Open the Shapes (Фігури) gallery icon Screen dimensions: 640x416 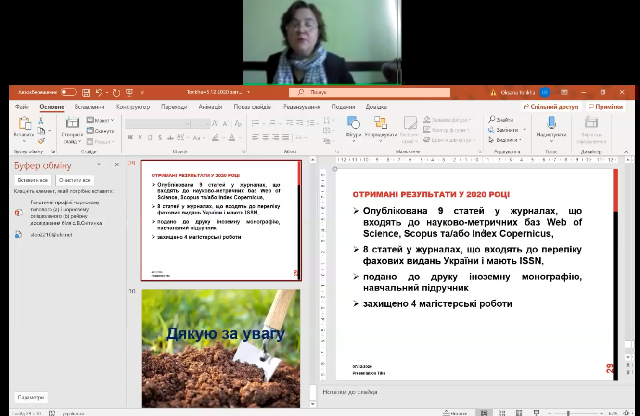(x=353, y=124)
